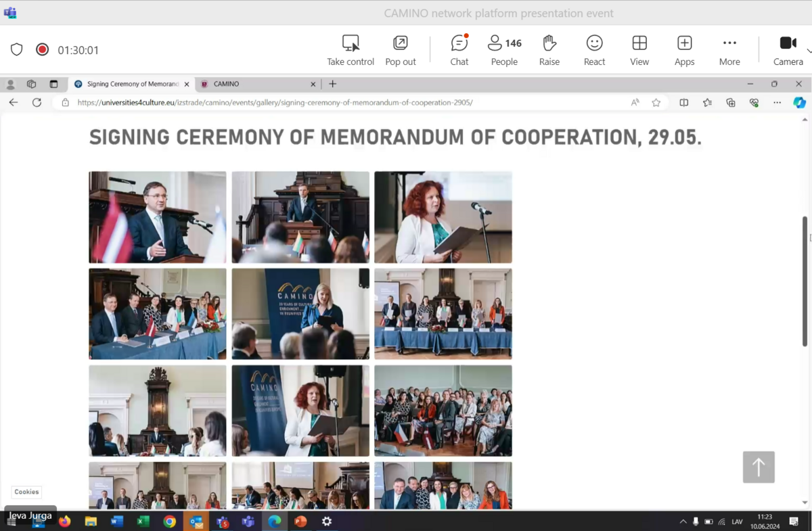Open the seated audience group photo
The height and width of the screenshot is (531, 812).
[x=443, y=411]
